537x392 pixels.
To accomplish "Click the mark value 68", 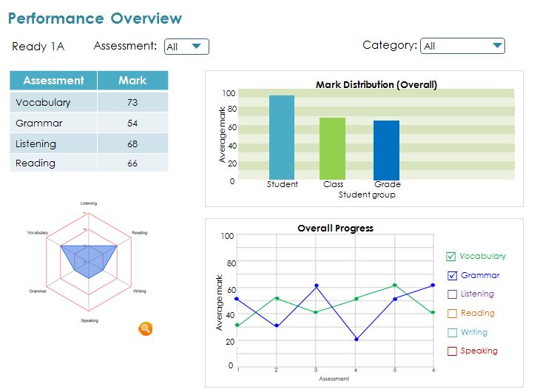I will [x=132, y=143].
